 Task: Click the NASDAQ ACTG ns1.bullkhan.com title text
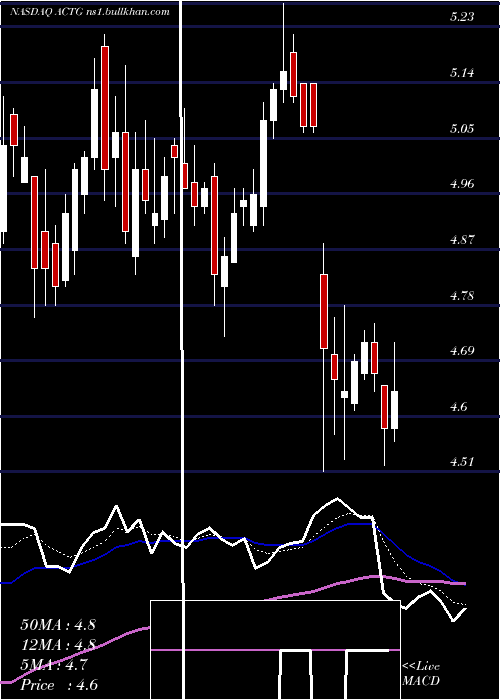point(90,12)
